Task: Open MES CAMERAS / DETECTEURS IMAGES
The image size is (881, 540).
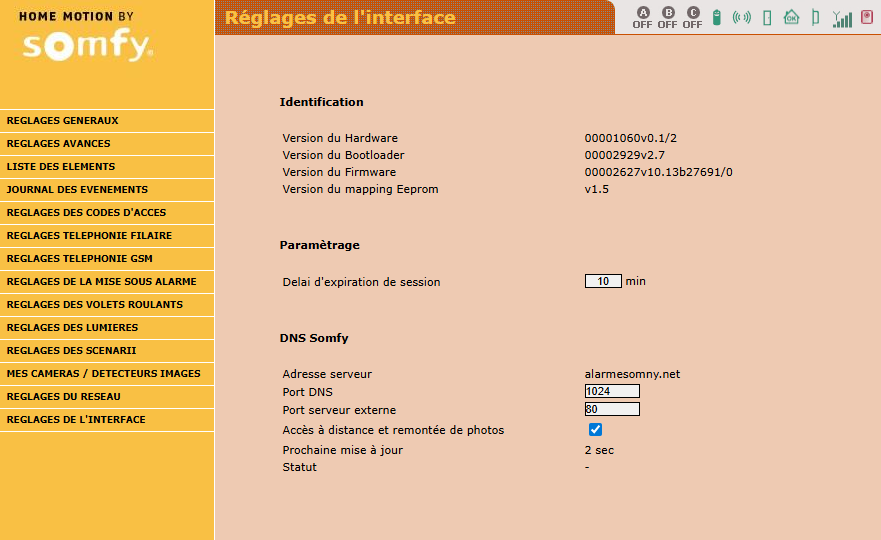Action: [x=107, y=374]
